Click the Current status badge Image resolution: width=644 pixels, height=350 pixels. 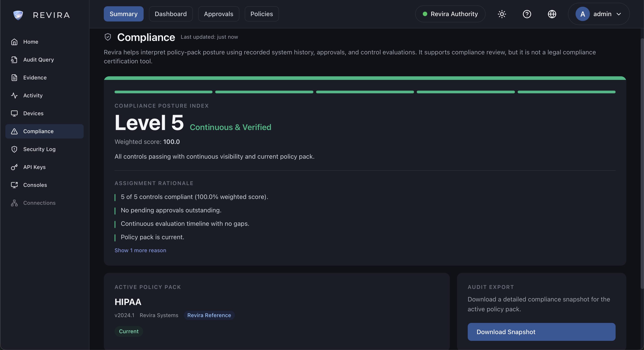click(129, 331)
